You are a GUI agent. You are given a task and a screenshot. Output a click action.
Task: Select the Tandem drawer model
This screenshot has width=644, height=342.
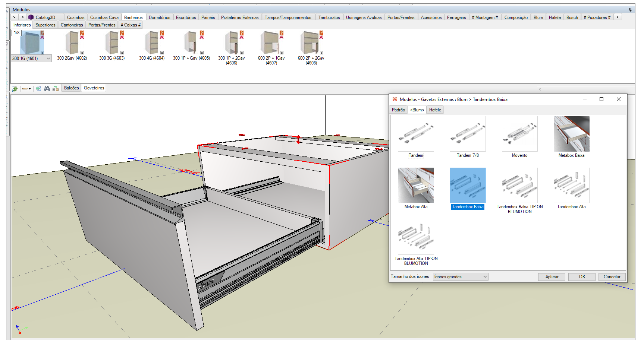[416, 137]
